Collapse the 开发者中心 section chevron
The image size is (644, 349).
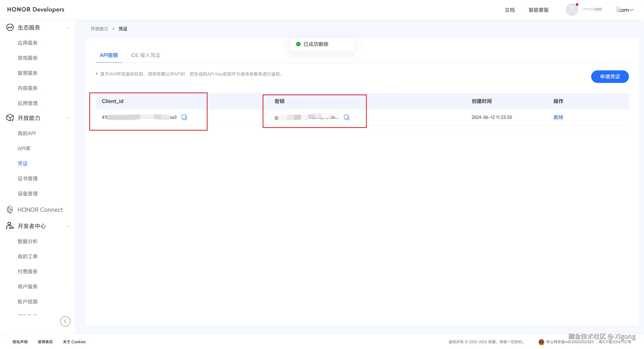pyautogui.click(x=68, y=226)
